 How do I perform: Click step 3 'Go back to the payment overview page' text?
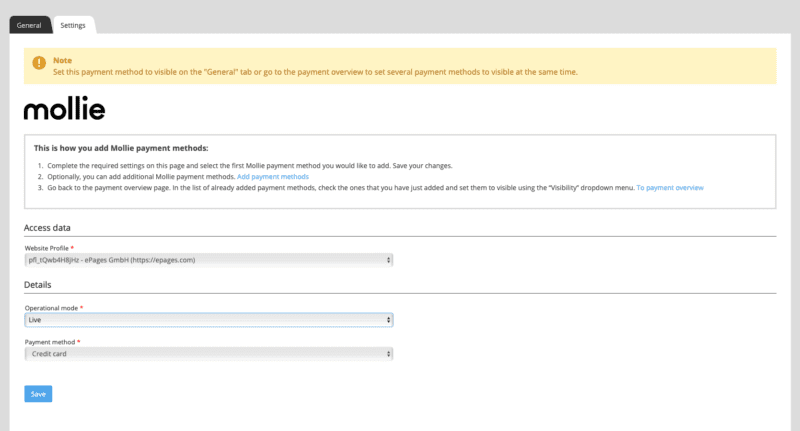pos(341,188)
